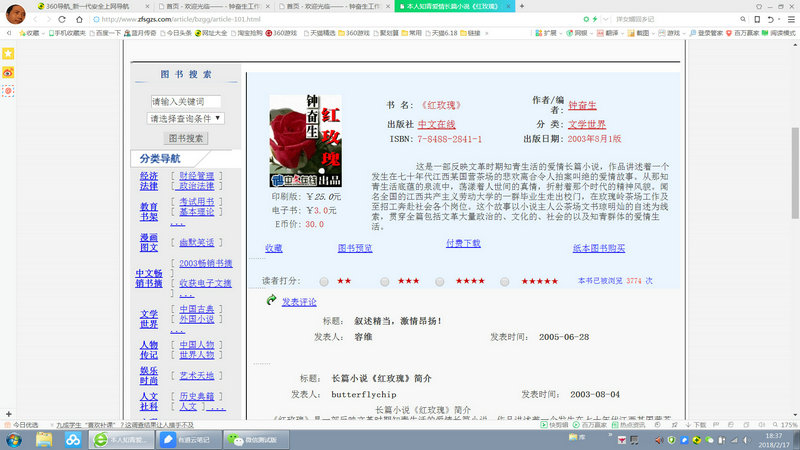The width and height of the screenshot is (800, 450).
Task: Switch to the 有道云笔记 taskbar app
Action: click(189, 440)
